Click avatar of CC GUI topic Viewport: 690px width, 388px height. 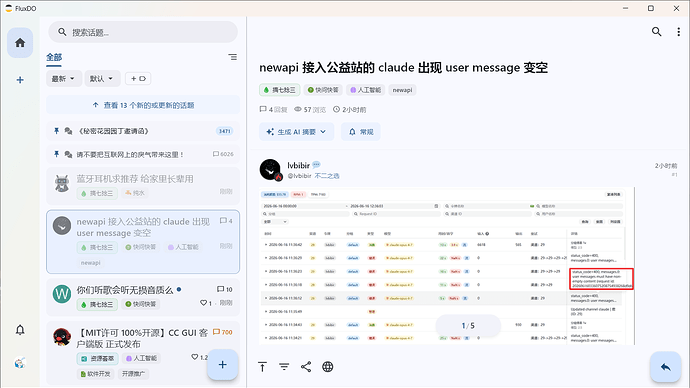click(62, 337)
